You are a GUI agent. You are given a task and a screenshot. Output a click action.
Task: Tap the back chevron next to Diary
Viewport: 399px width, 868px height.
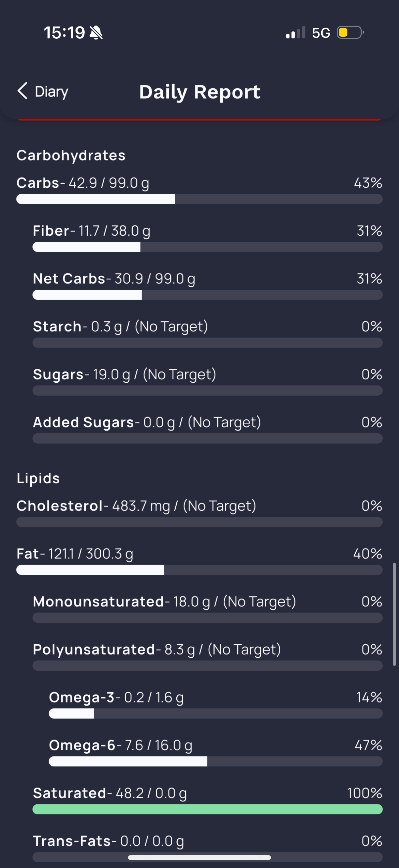[22, 91]
